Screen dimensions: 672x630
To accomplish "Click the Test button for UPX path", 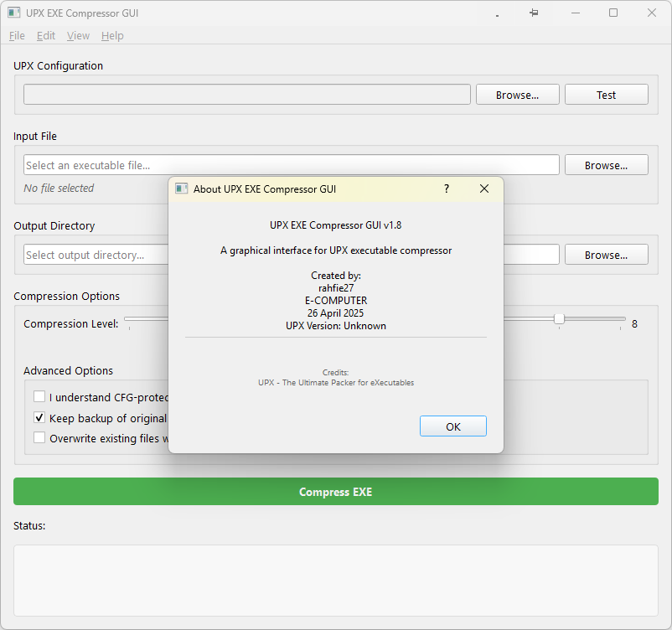I will click(606, 95).
